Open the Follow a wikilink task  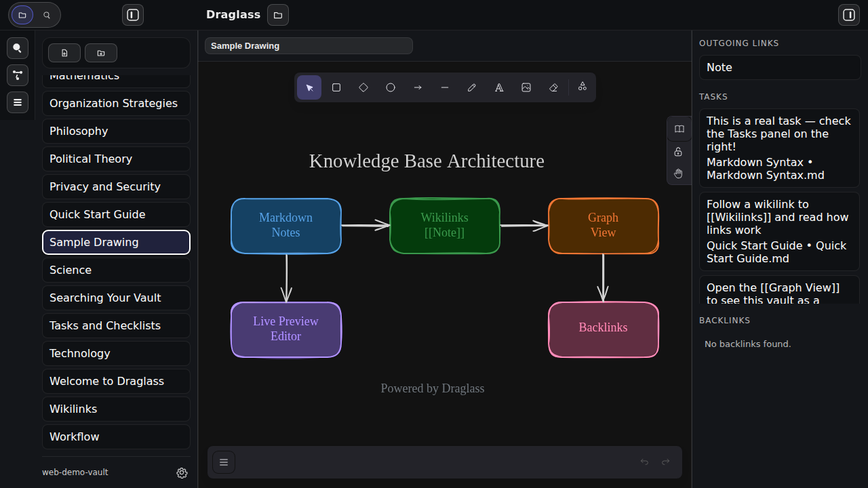[779, 231]
